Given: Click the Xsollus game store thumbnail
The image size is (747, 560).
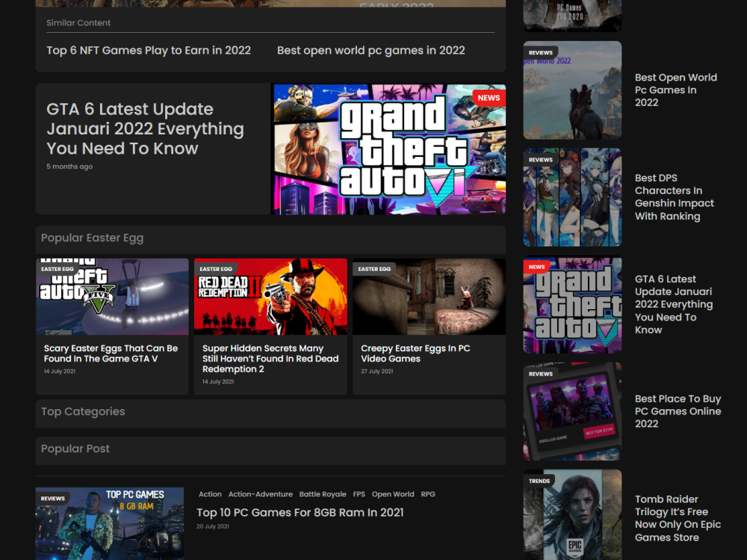Looking at the screenshot, I should click(x=573, y=411).
